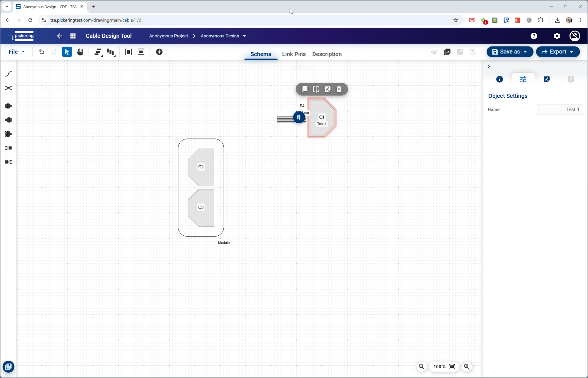
Task: Open the Export dropdown button
Action: click(x=557, y=52)
